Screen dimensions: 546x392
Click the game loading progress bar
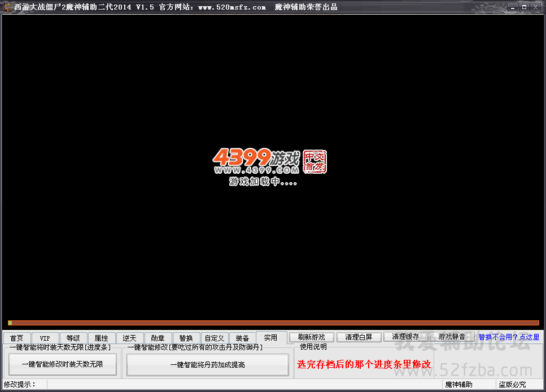tap(273, 323)
